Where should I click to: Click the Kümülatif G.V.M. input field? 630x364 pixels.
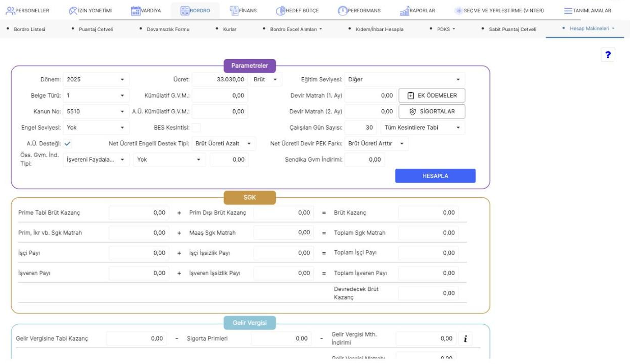(221, 95)
